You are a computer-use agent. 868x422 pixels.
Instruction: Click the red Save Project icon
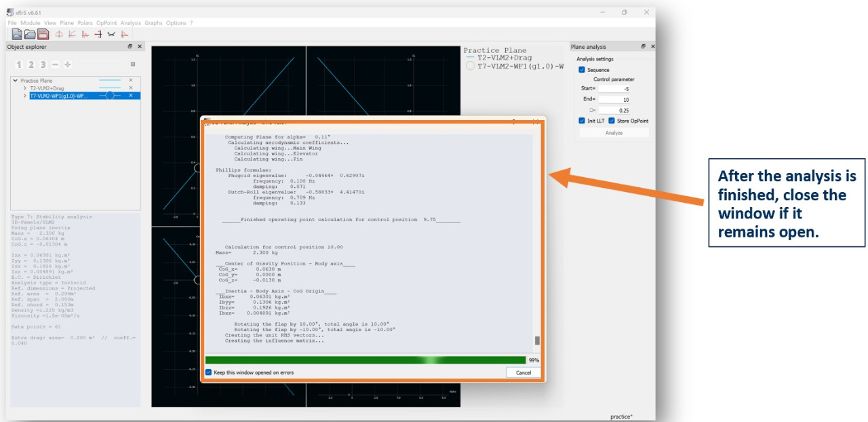click(43, 34)
